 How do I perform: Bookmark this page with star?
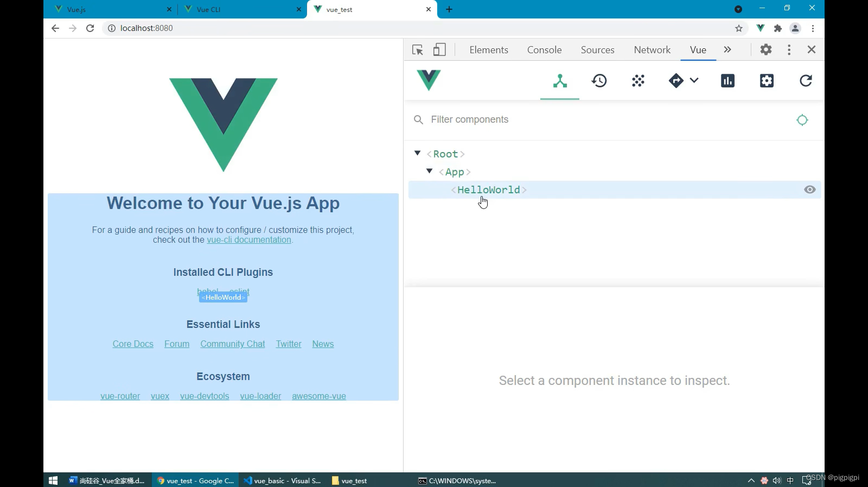point(738,28)
